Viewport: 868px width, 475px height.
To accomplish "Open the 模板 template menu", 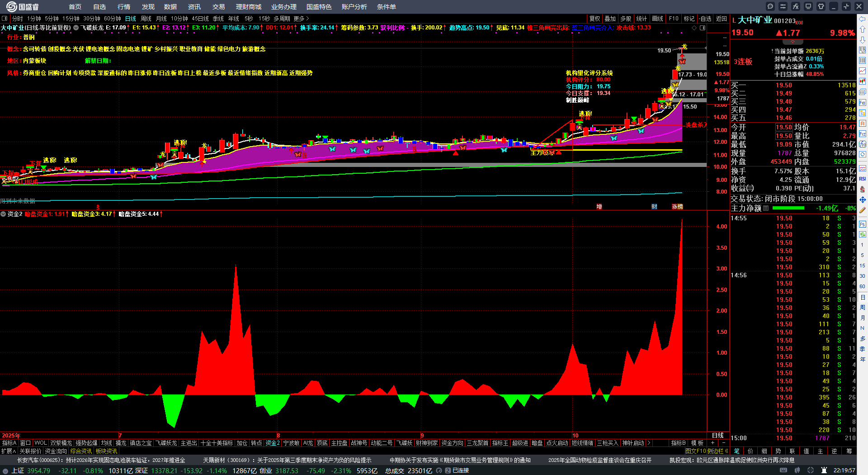I will pos(697,443).
